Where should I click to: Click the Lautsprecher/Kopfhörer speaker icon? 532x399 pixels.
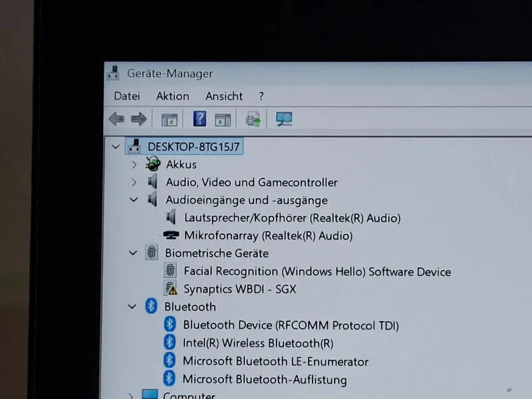(171, 217)
